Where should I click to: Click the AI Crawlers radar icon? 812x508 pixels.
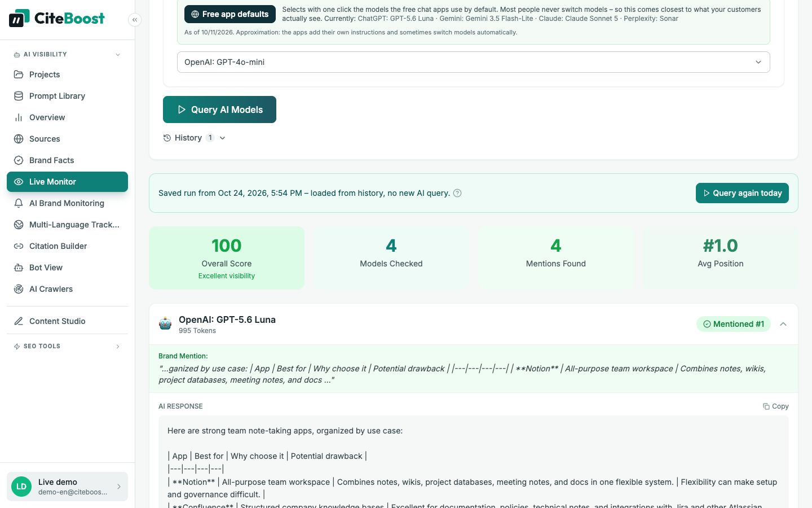pos(19,289)
